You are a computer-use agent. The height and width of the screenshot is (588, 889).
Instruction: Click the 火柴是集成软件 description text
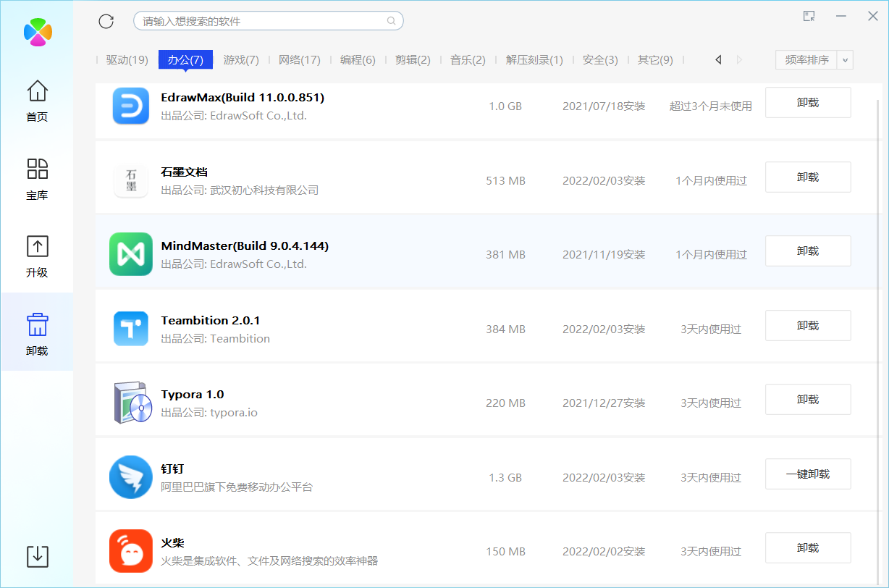[x=269, y=561]
